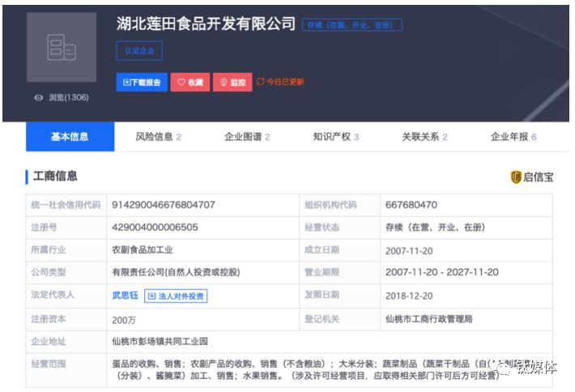Click the eye view-count icon
Screen dimensions: 575x392
(x=39, y=97)
